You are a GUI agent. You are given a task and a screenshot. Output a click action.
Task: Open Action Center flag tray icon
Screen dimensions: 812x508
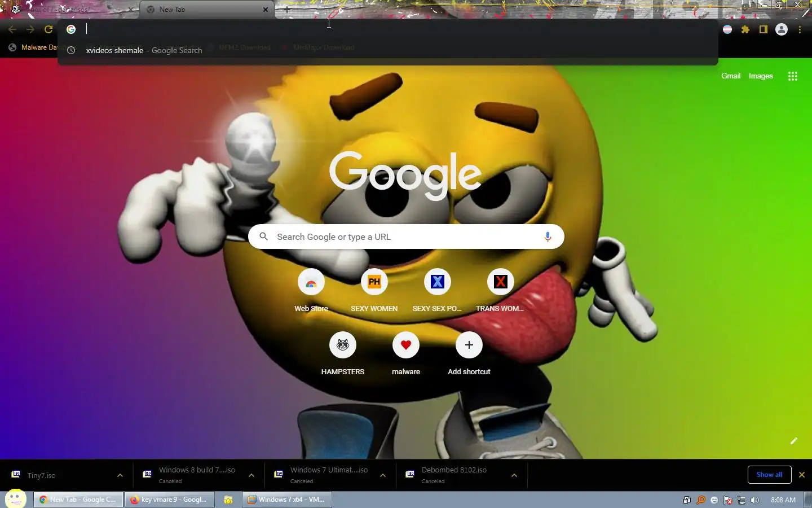728,500
